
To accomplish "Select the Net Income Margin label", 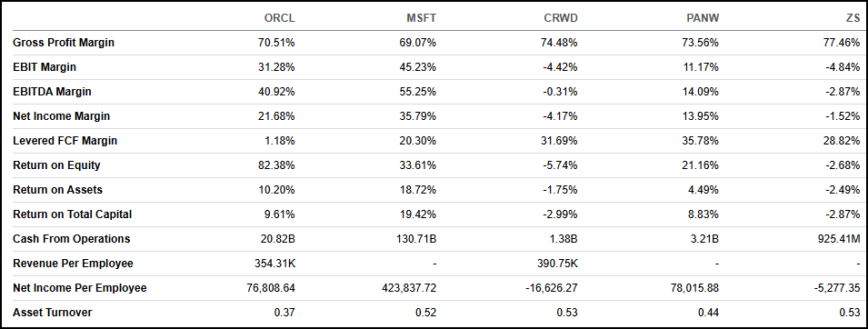I will pos(62,116).
